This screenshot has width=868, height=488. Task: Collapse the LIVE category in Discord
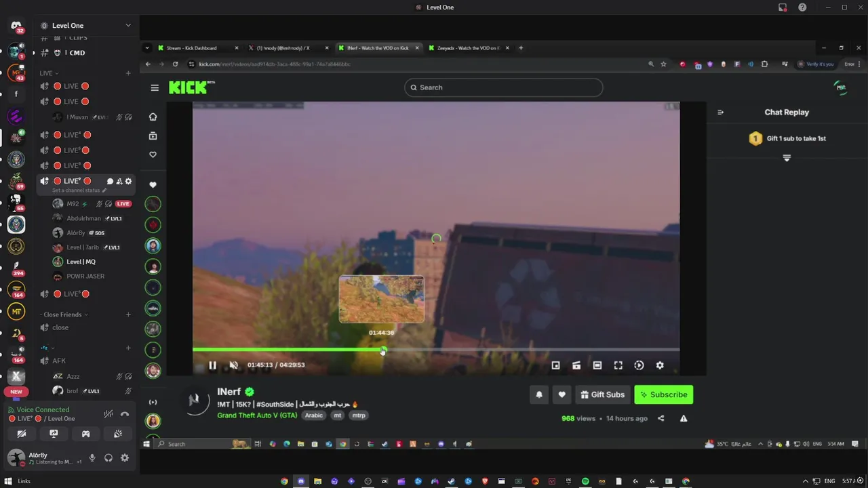point(49,73)
